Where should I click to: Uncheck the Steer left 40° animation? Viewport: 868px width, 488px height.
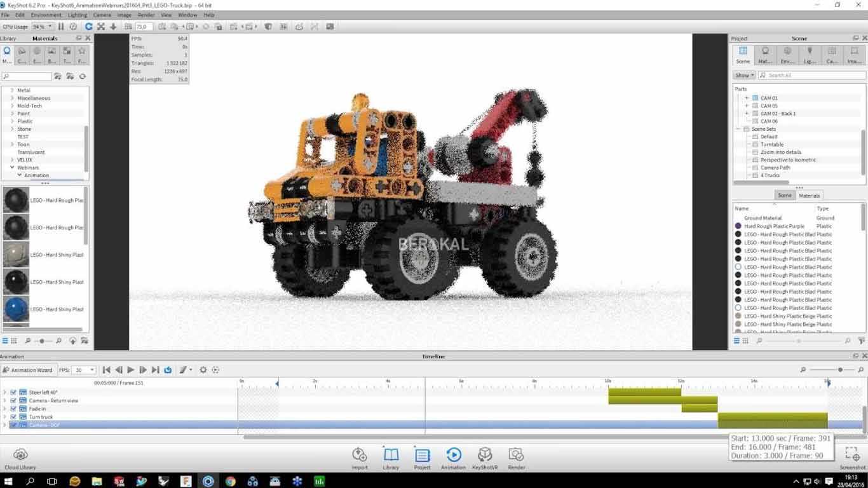coord(13,393)
